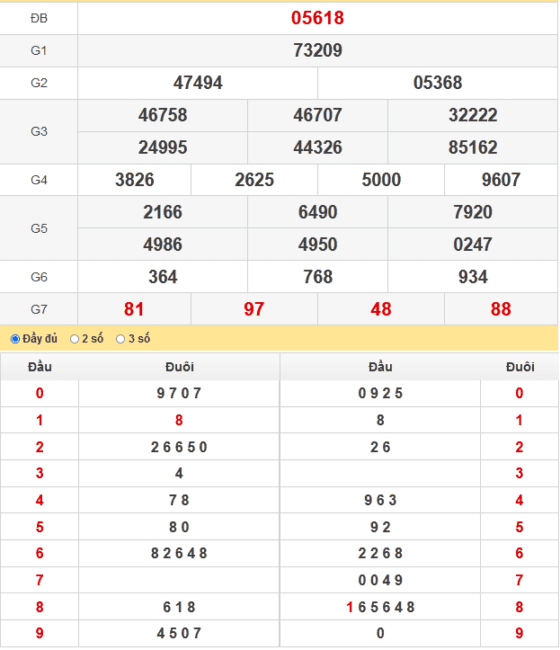Screen dimensions: 560x650
Task: Click G5 number 7920
Action: coord(473,212)
